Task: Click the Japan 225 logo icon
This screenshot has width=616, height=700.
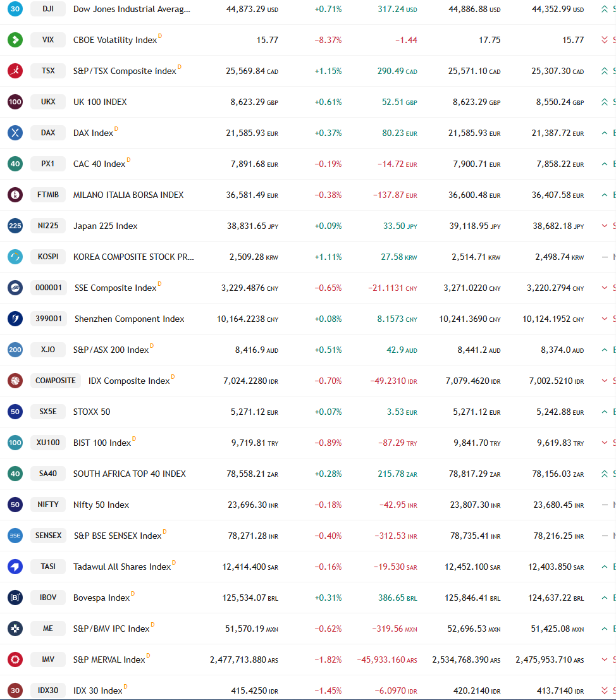Action: (15, 226)
